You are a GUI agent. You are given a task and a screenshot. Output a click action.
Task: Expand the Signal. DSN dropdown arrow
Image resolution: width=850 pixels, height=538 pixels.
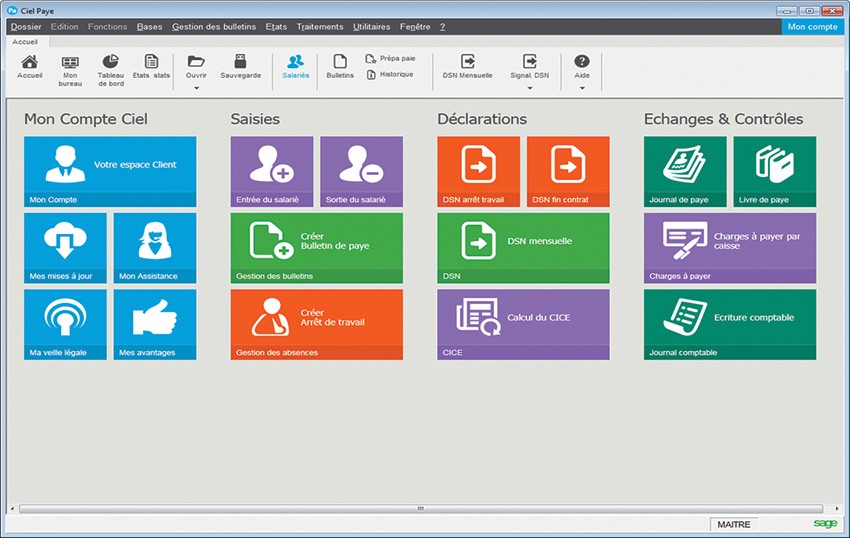click(x=529, y=88)
